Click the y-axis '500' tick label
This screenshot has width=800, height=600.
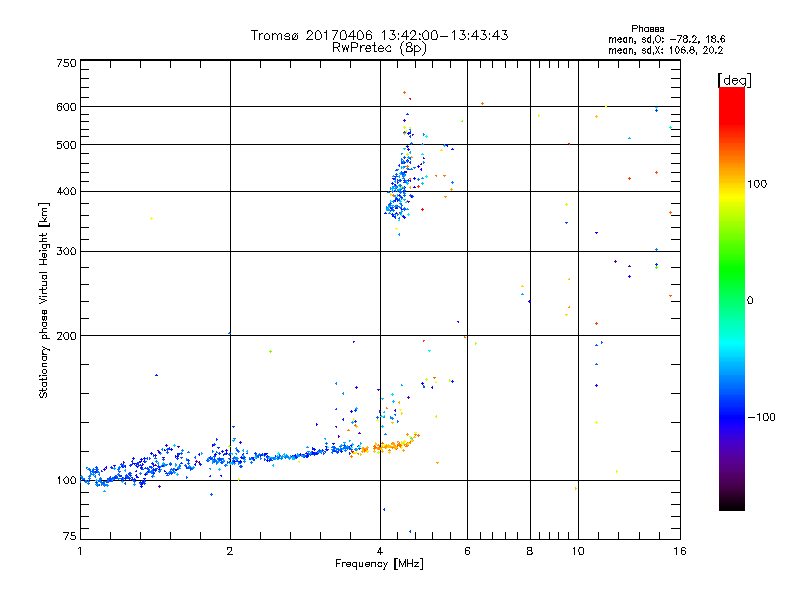[66, 145]
